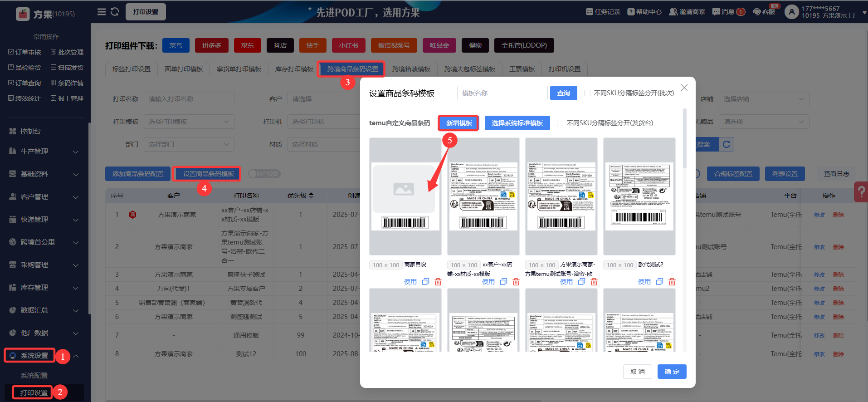Open the 打印模板 dropdown
This screenshot has width=868, height=402.
coord(189,122)
